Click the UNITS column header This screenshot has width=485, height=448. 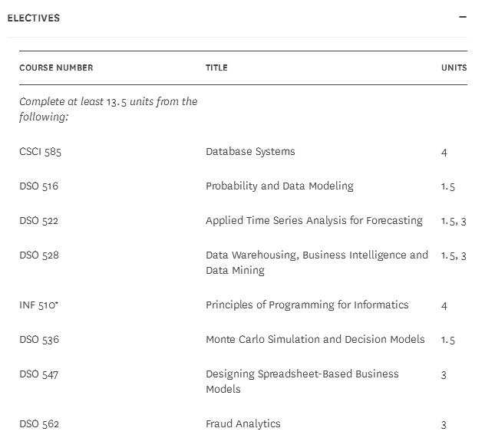[x=454, y=68]
